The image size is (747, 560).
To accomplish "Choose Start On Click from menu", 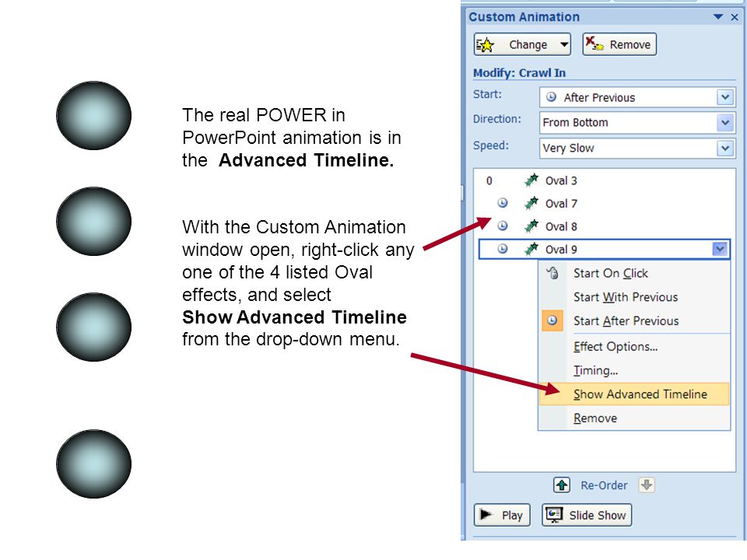I will [x=634, y=273].
